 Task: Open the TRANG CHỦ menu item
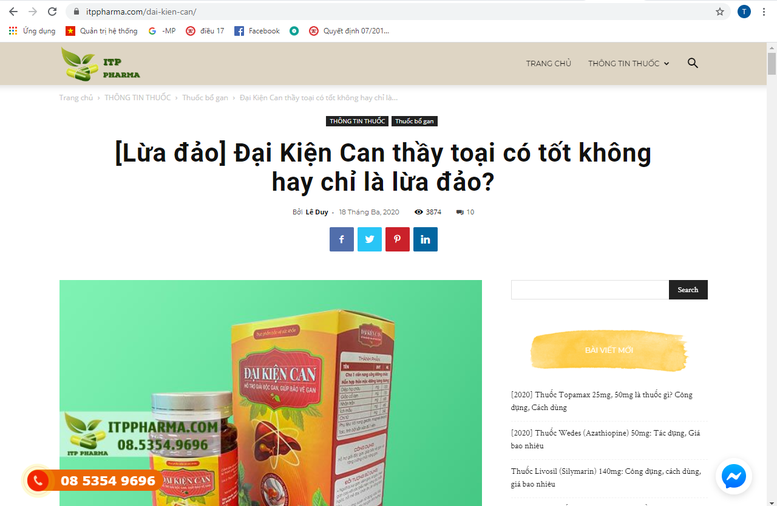549,63
